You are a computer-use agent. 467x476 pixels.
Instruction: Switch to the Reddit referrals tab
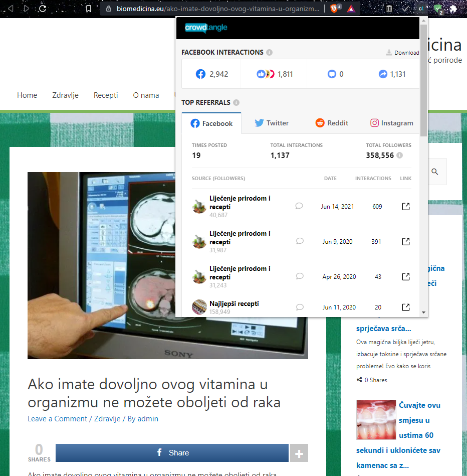(x=332, y=123)
